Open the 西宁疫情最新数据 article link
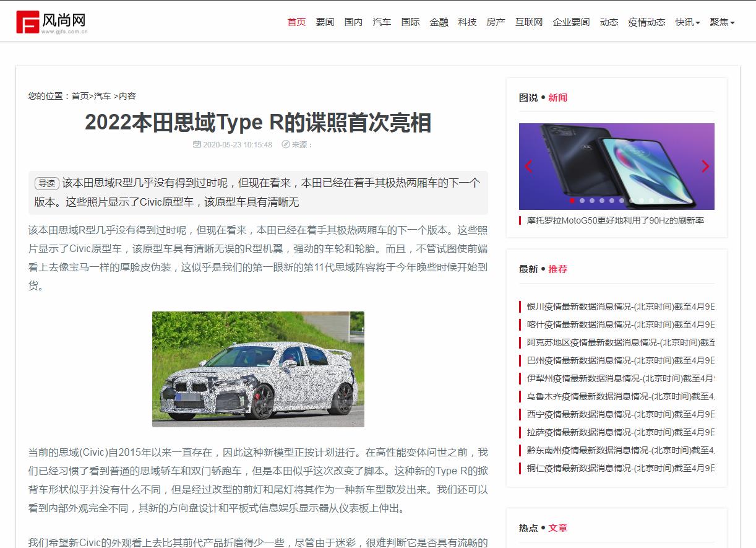 [621, 414]
